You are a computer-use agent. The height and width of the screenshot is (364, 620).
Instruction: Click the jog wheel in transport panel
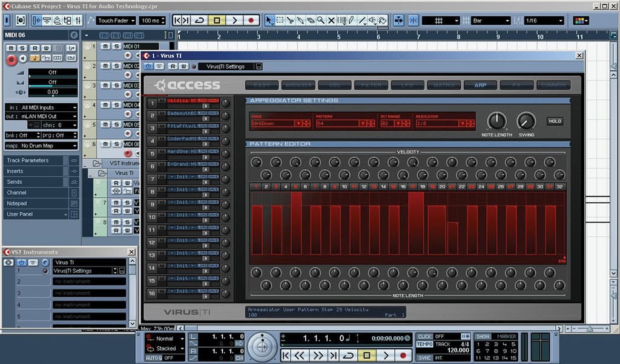(x=262, y=347)
